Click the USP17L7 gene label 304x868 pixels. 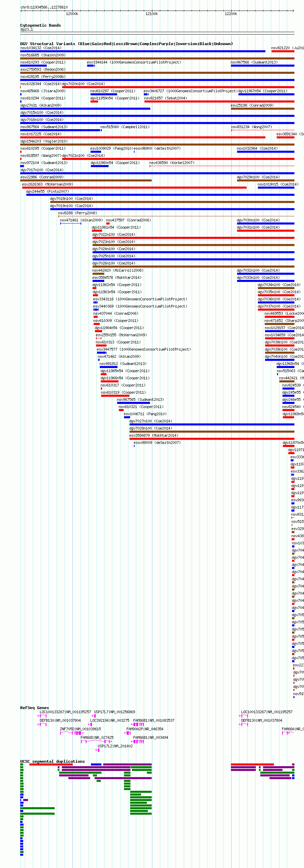pyautogui.click(x=114, y=712)
